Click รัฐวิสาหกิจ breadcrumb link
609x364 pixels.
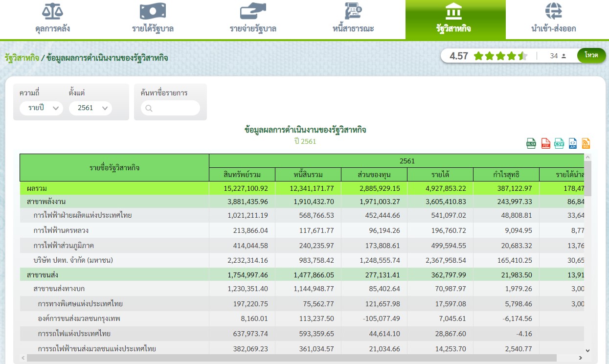pos(22,58)
